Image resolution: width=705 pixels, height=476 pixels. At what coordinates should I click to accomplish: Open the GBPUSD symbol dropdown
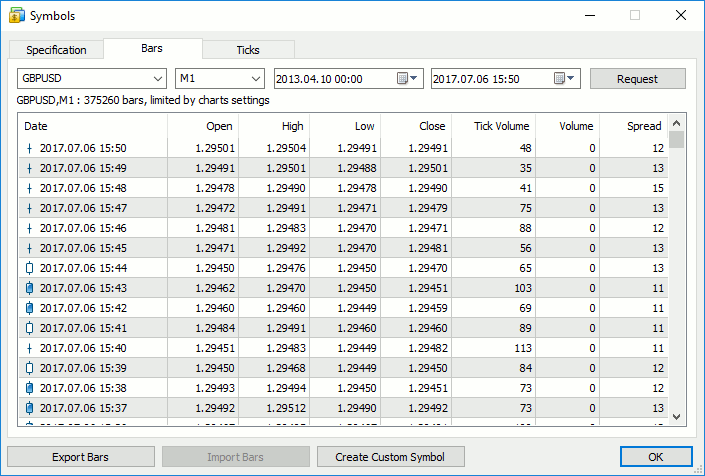[157, 79]
